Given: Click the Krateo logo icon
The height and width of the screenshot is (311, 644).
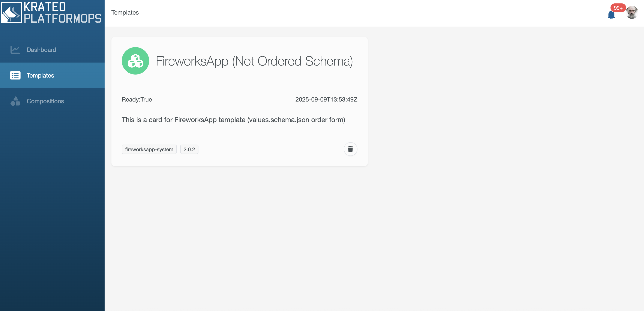Looking at the screenshot, I should (11, 12).
